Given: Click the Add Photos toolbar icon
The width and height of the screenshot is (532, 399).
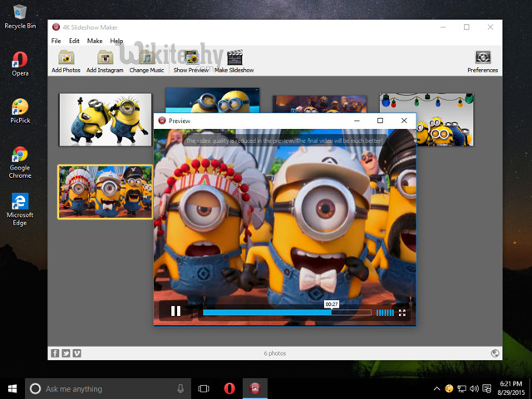Looking at the screenshot, I should 66,57.
